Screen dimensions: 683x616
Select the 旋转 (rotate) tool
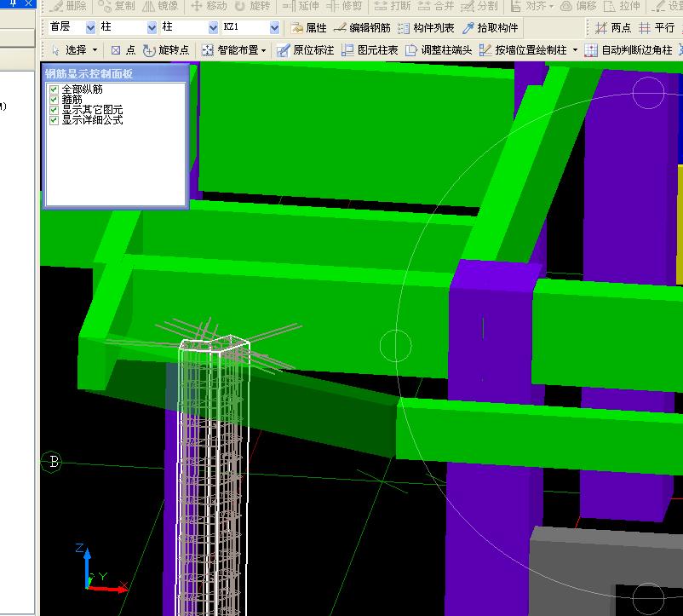(x=253, y=6)
